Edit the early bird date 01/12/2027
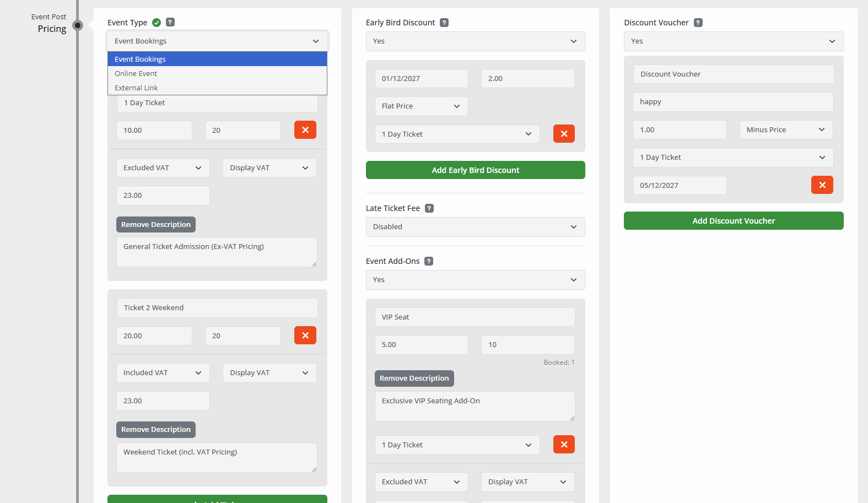Viewport: 868px width, 503px height. 422,79
